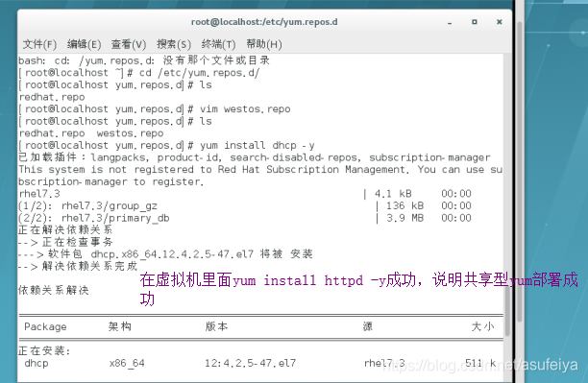Click the '已加载插件' plugins line

pos(255,157)
